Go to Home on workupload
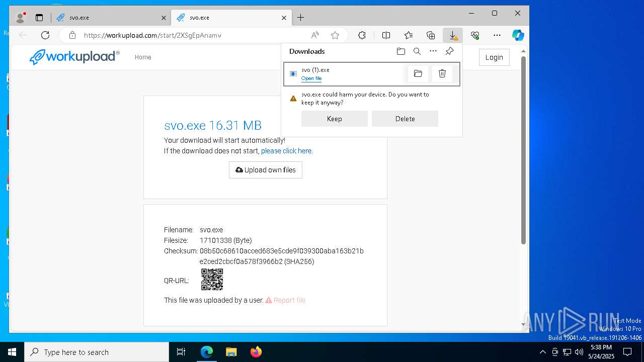 coord(143,57)
